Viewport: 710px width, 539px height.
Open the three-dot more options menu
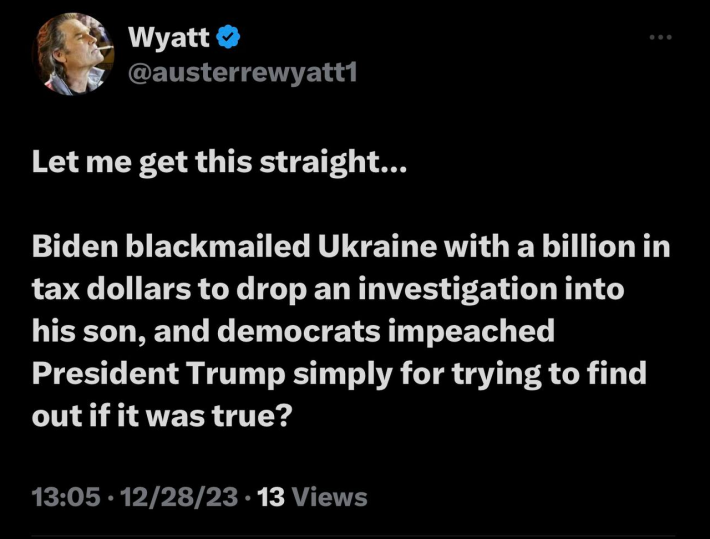point(659,38)
